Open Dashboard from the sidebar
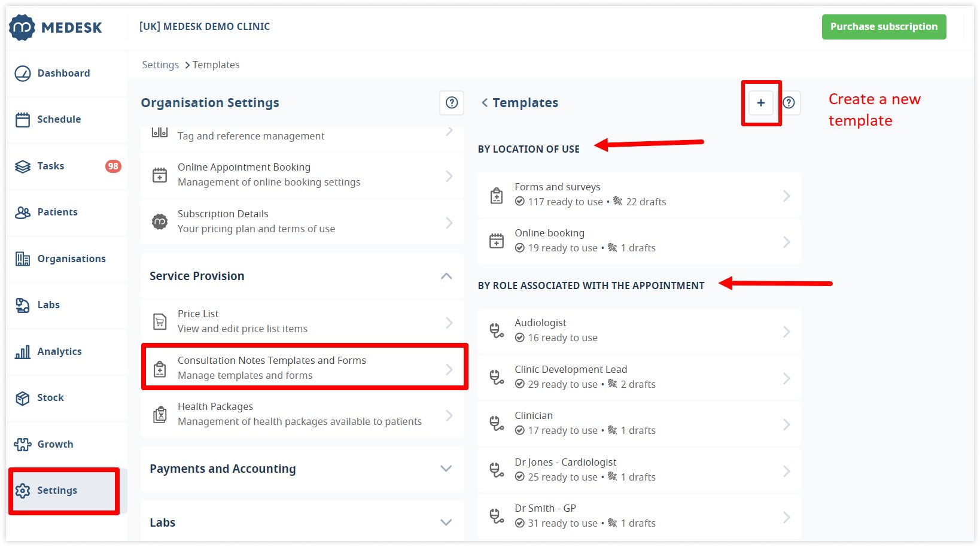980x547 pixels. coord(66,73)
